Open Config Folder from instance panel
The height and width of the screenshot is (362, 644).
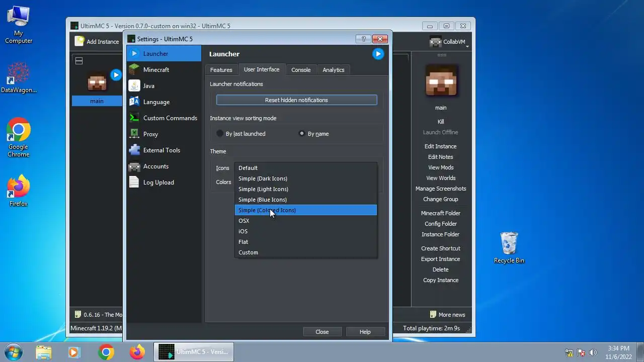click(x=441, y=224)
